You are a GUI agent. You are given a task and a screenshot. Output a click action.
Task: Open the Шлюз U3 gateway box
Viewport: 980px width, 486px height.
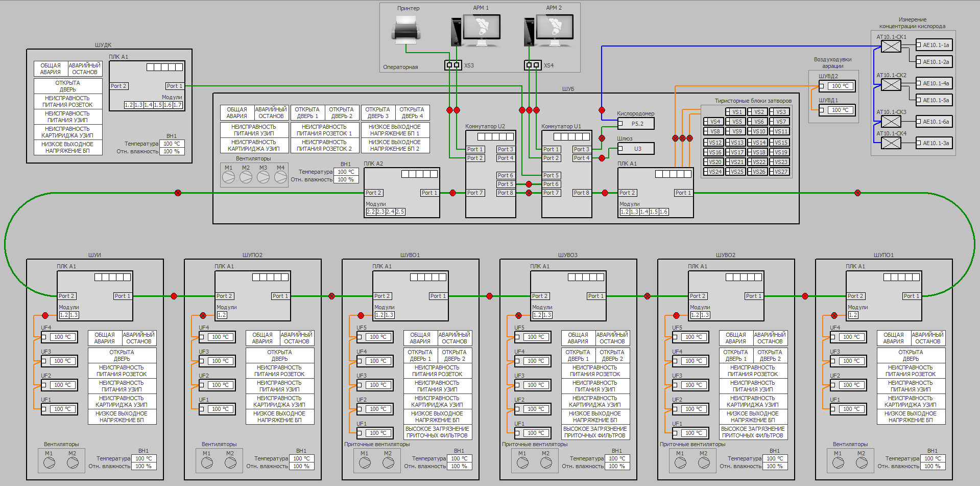(636, 149)
